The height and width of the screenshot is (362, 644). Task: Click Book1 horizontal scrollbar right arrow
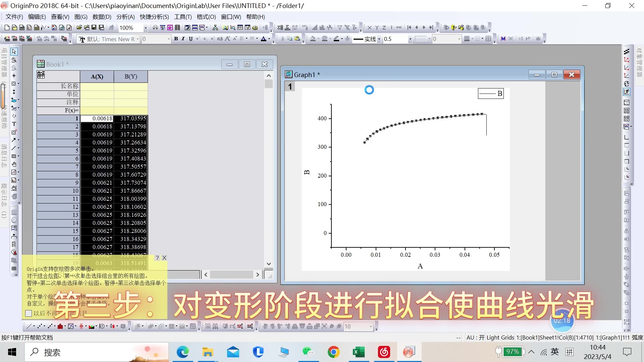click(x=257, y=275)
